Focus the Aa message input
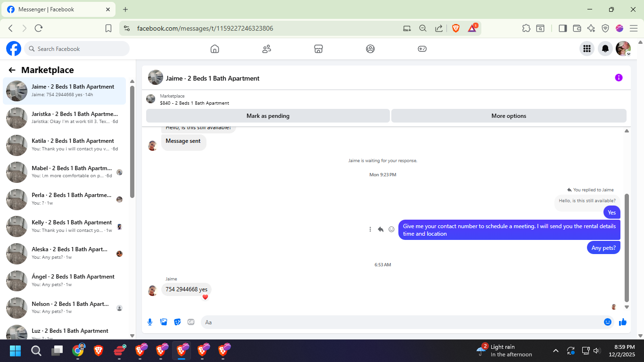The height and width of the screenshot is (362, 644). pos(403,322)
